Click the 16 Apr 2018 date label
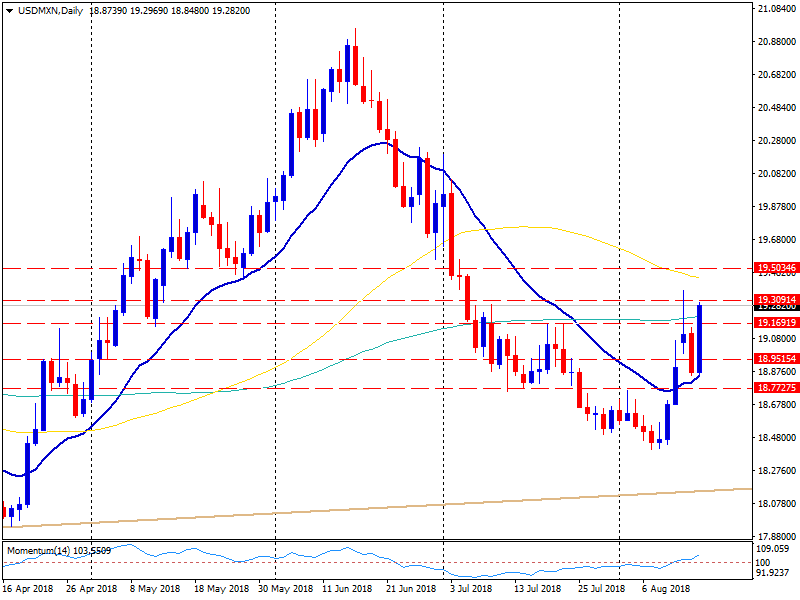 pos(27,590)
